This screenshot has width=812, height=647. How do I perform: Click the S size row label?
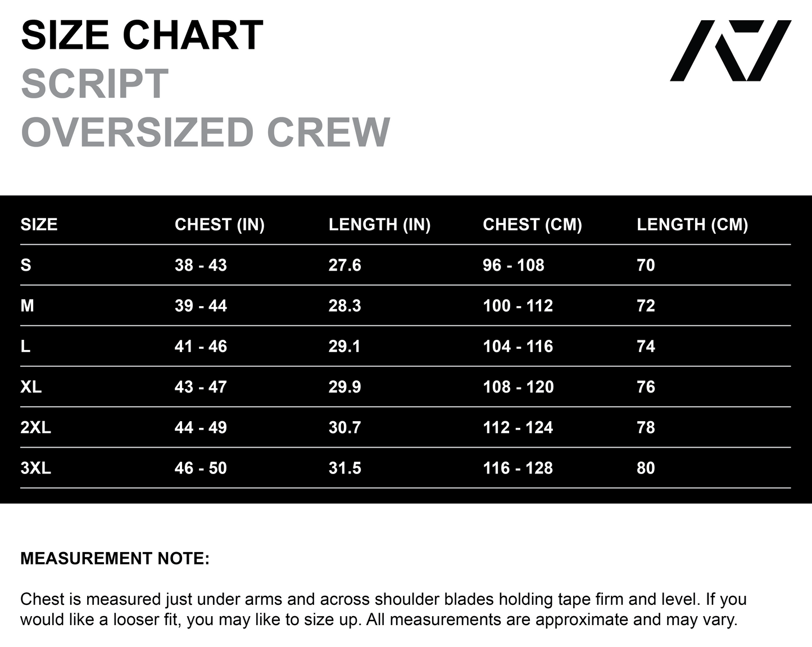point(26,265)
